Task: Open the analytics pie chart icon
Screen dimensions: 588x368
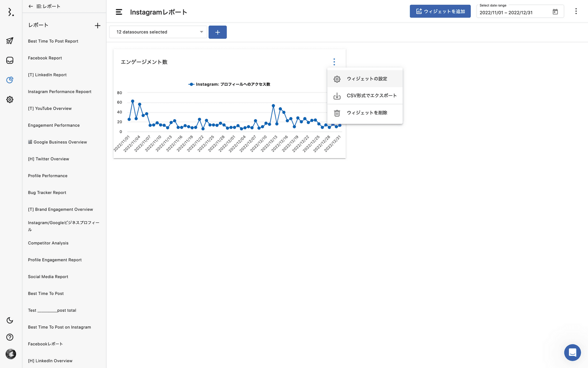Action: [x=10, y=80]
